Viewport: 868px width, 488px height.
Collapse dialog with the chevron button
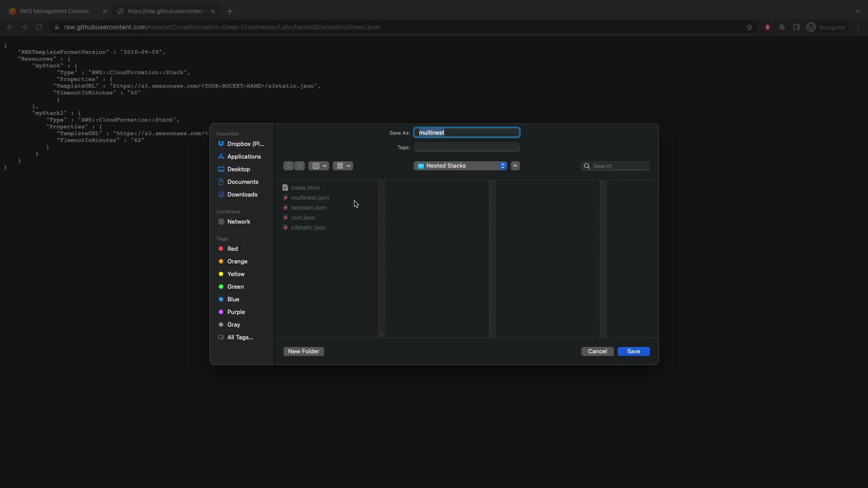click(515, 166)
